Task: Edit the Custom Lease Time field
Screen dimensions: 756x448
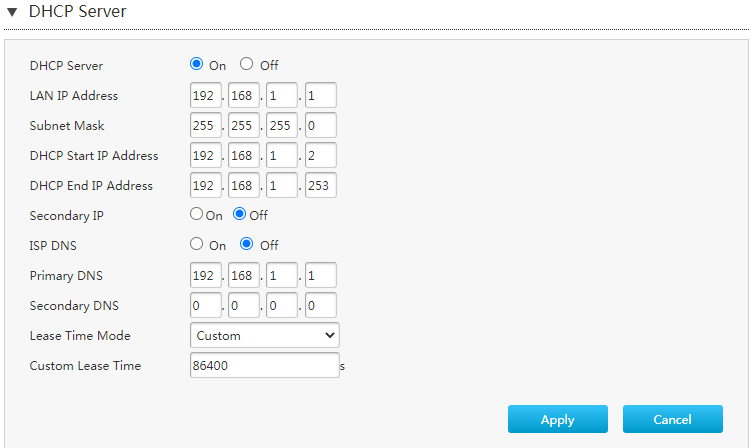Action: click(x=265, y=365)
